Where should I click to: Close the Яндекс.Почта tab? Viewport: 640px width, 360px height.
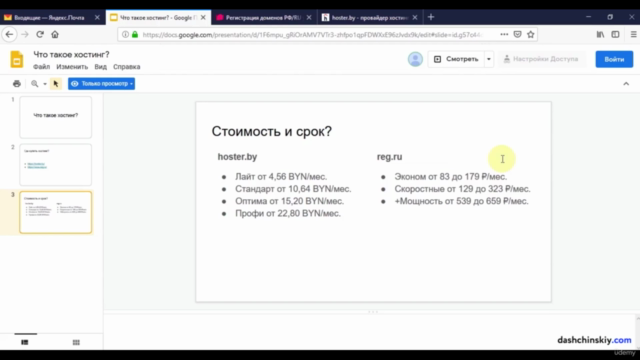point(97,18)
